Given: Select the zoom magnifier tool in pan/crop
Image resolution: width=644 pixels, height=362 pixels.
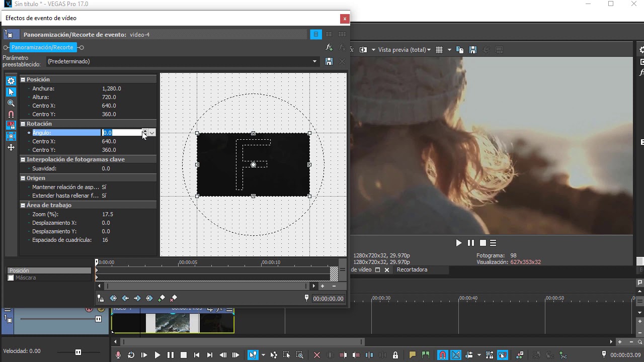Looking at the screenshot, I should tap(11, 103).
